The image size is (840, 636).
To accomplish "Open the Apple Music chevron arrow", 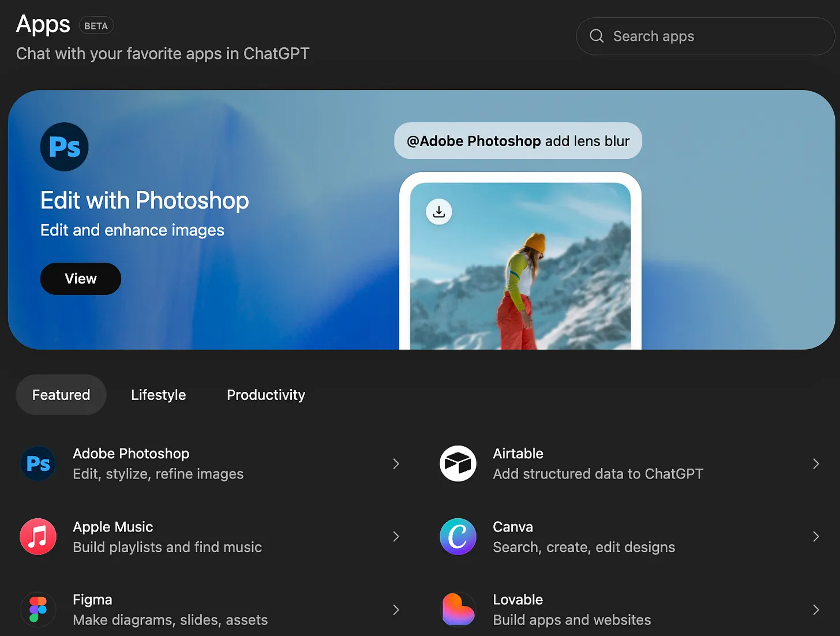I will 396,537.
